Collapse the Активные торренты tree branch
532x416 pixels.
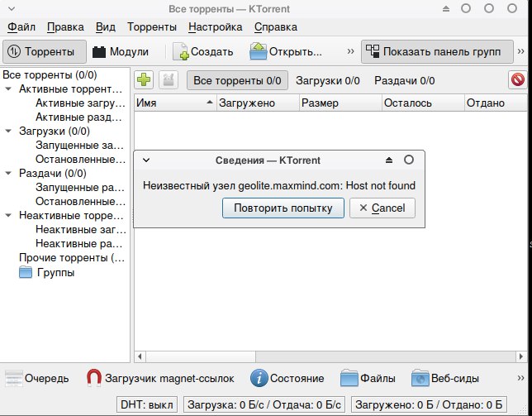[8, 89]
